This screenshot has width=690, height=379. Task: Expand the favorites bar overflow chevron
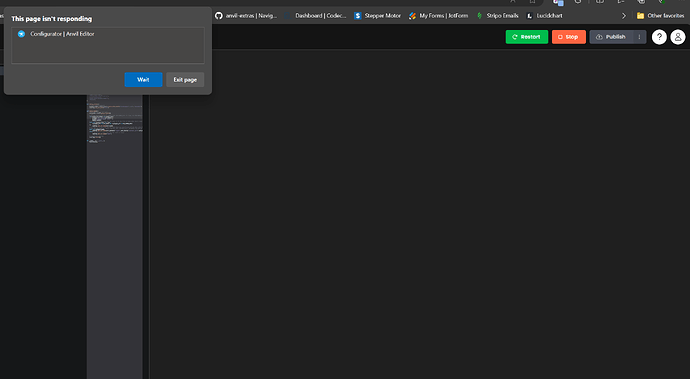click(x=624, y=16)
